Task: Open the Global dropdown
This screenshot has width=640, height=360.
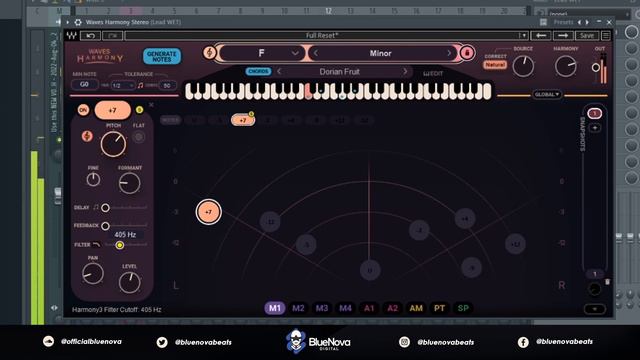Action: [547, 94]
